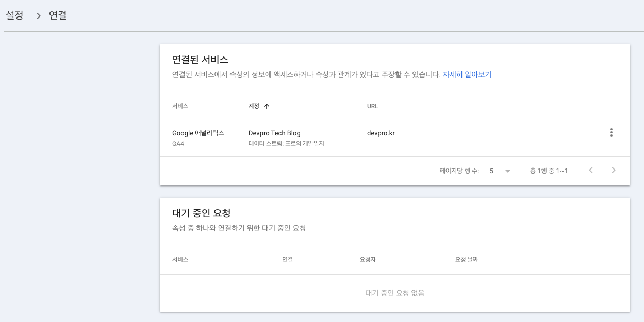Select the rows per page value 5
This screenshot has width=644, height=322.
[492, 171]
